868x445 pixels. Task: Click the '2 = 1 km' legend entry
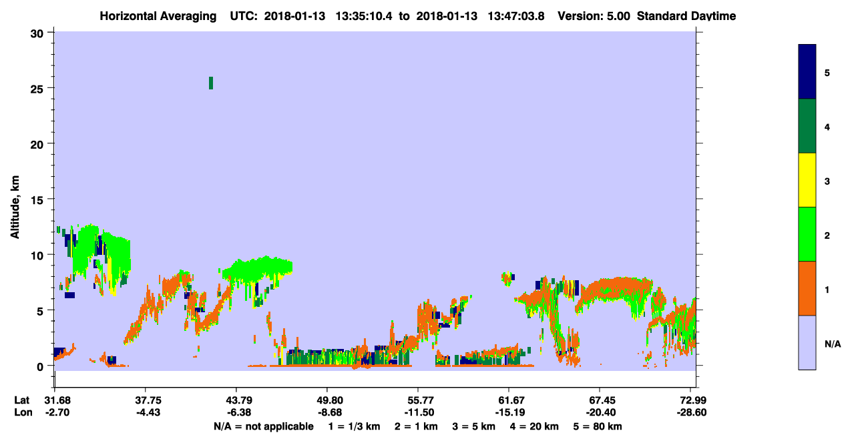coord(416,426)
